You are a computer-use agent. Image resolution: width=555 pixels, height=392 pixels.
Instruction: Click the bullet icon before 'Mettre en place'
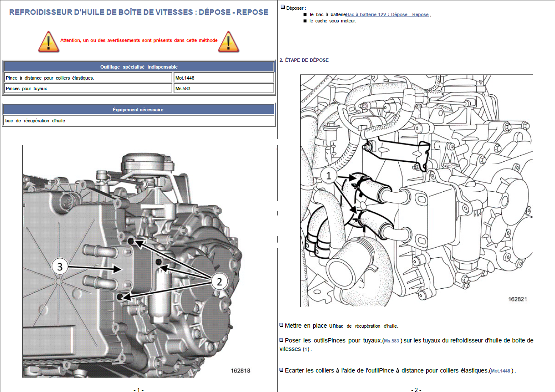pyautogui.click(x=282, y=325)
